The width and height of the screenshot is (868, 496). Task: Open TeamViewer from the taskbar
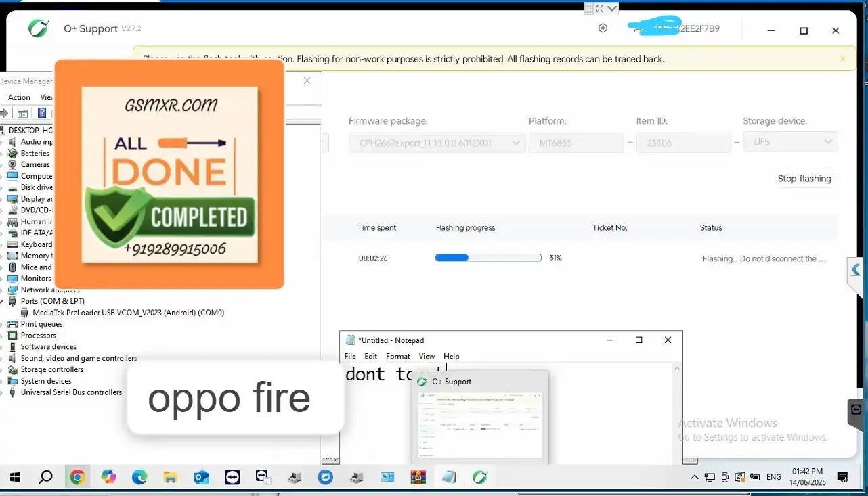coord(232,477)
